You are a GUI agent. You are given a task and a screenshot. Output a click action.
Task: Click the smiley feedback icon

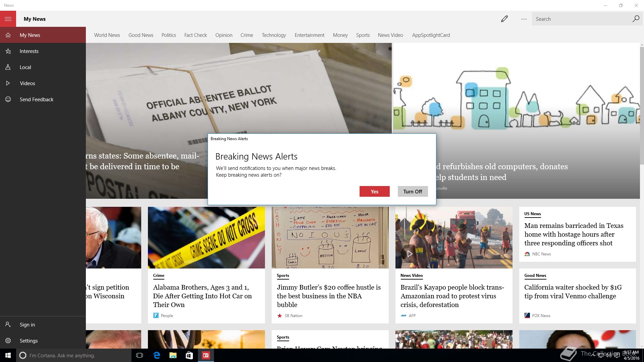tap(8, 99)
